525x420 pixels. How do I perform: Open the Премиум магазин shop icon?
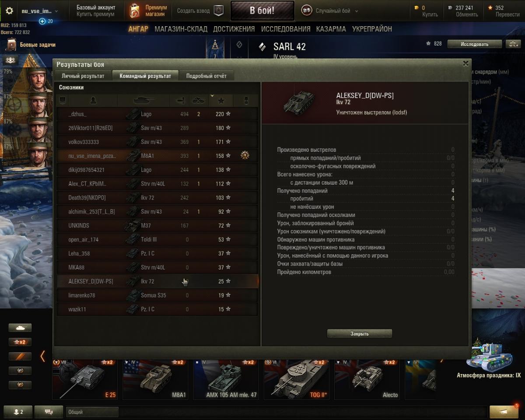135,10
